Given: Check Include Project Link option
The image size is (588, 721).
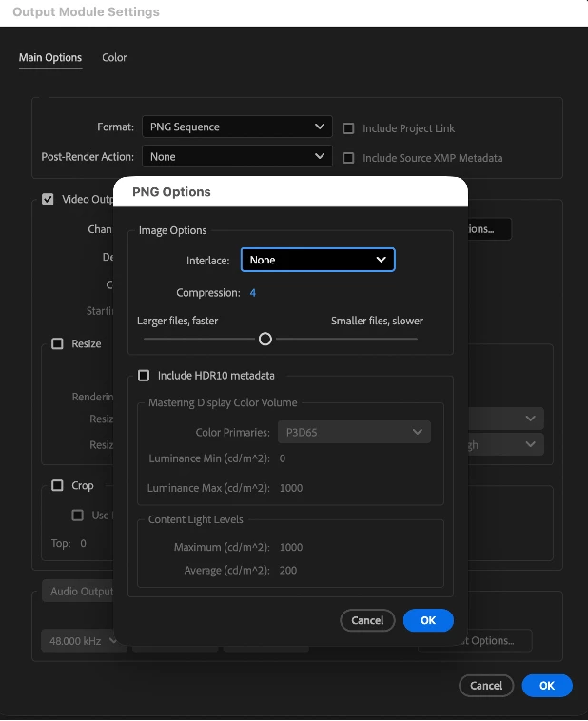Looking at the screenshot, I should (348, 128).
